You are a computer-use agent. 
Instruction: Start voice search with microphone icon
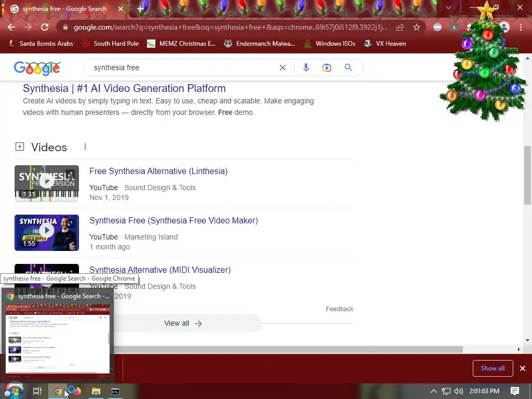(x=305, y=68)
